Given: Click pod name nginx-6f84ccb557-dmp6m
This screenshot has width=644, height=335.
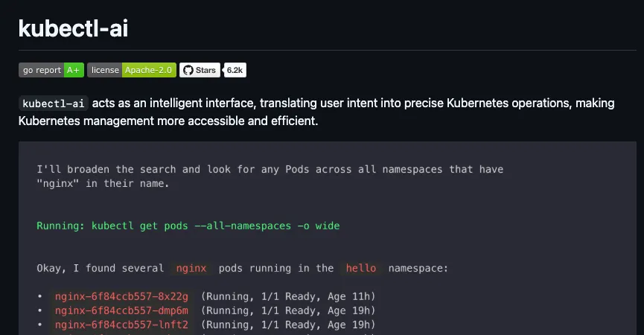Looking at the screenshot, I should pos(121,310).
